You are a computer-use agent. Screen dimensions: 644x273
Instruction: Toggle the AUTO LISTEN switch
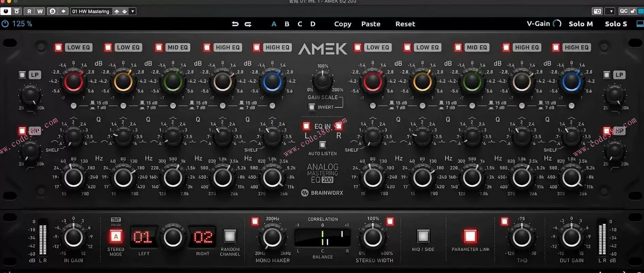pyautogui.click(x=323, y=145)
